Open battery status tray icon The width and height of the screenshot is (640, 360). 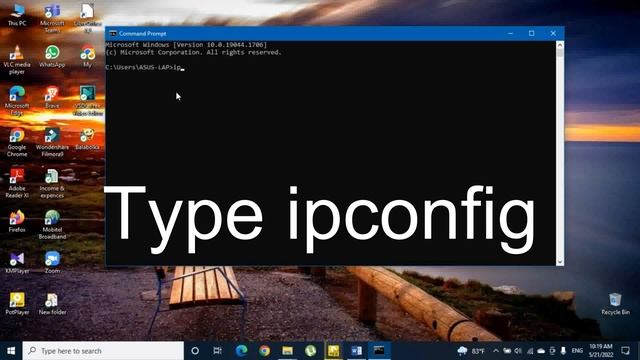click(x=507, y=351)
